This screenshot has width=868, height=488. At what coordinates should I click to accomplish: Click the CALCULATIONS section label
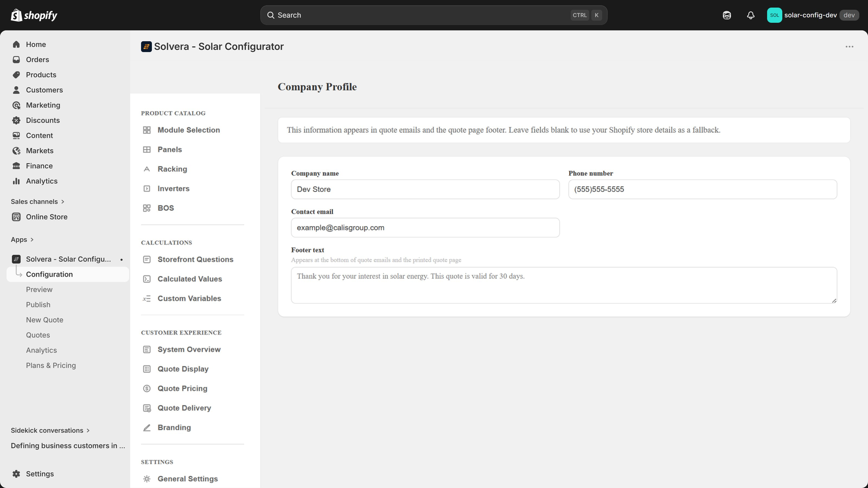pyautogui.click(x=167, y=243)
